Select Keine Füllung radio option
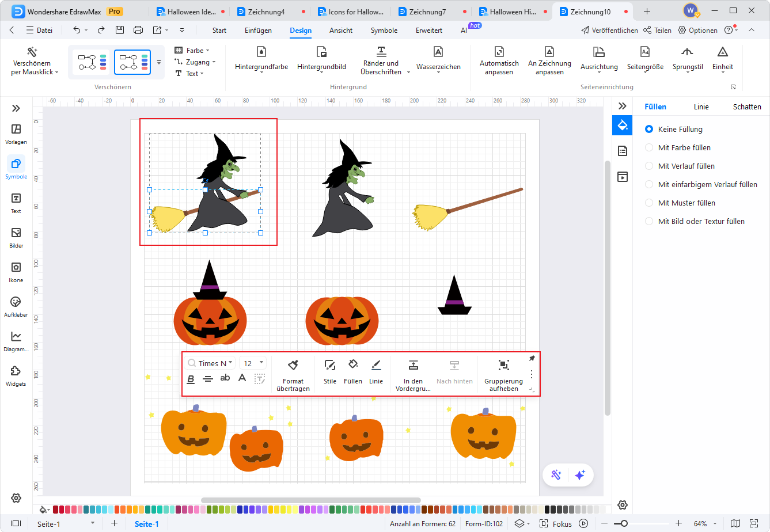The image size is (770, 532). (650, 129)
